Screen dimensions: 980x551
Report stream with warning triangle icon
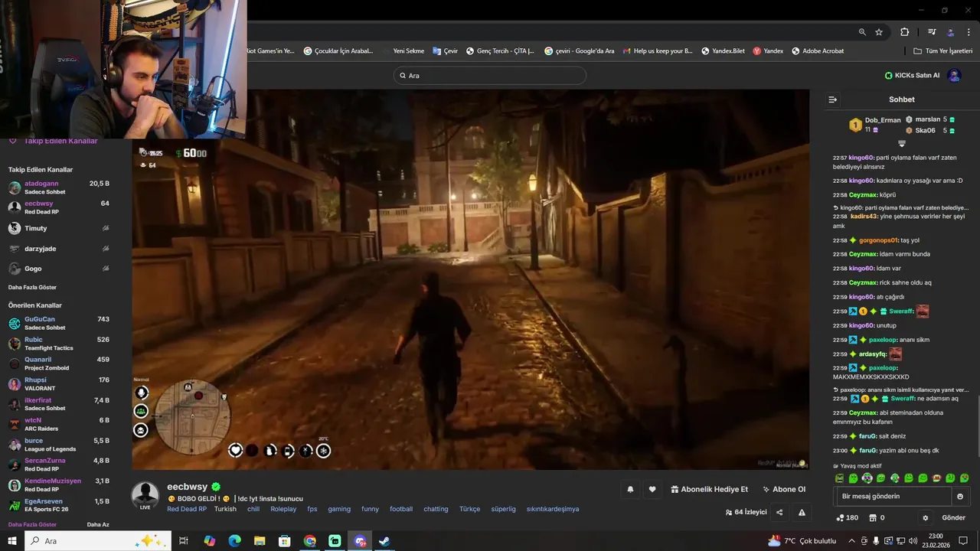pos(802,513)
